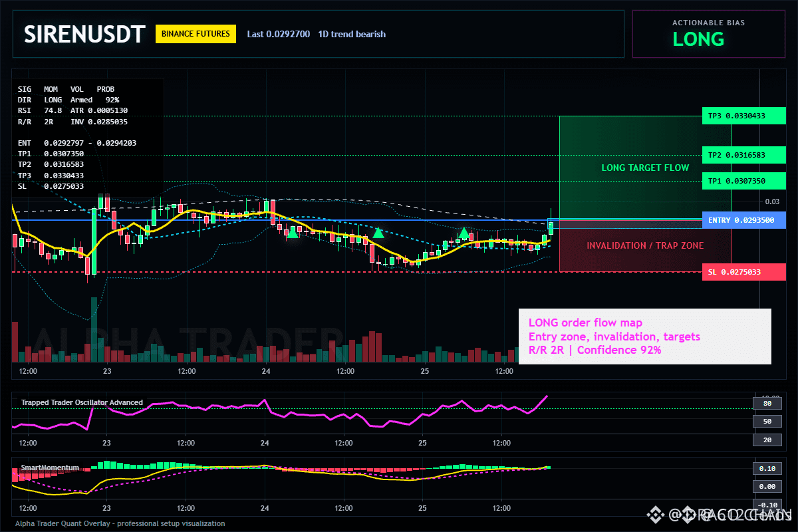Click the TP3 0.0330433 green price tag

(744, 116)
